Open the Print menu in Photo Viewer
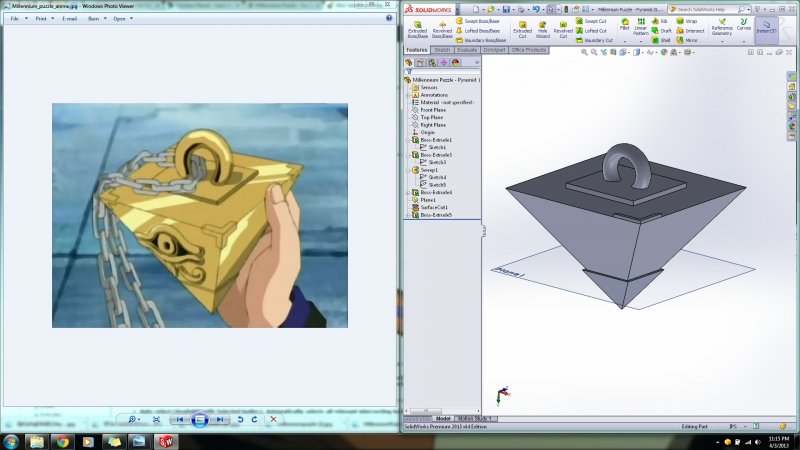The width and height of the screenshot is (800, 450). point(45,18)
